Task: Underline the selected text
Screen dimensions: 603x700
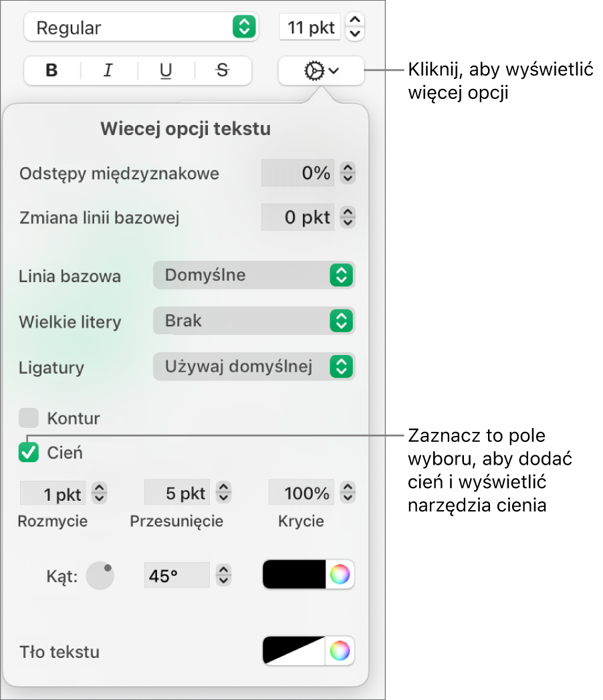Action: coord(166,71)
